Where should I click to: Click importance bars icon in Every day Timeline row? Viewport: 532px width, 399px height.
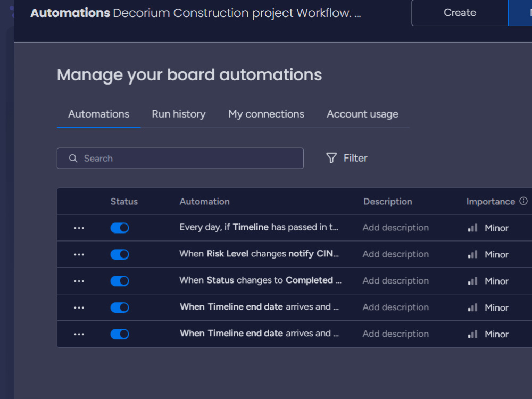tap(472, 228)
